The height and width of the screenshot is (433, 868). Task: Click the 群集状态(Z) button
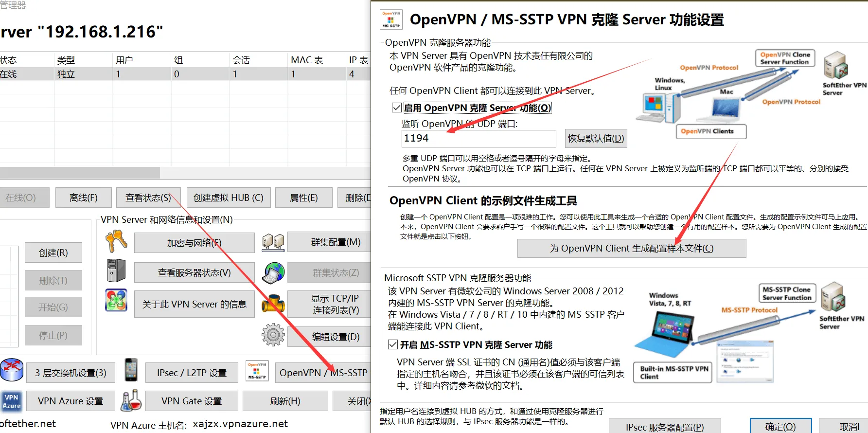[330, 272]
